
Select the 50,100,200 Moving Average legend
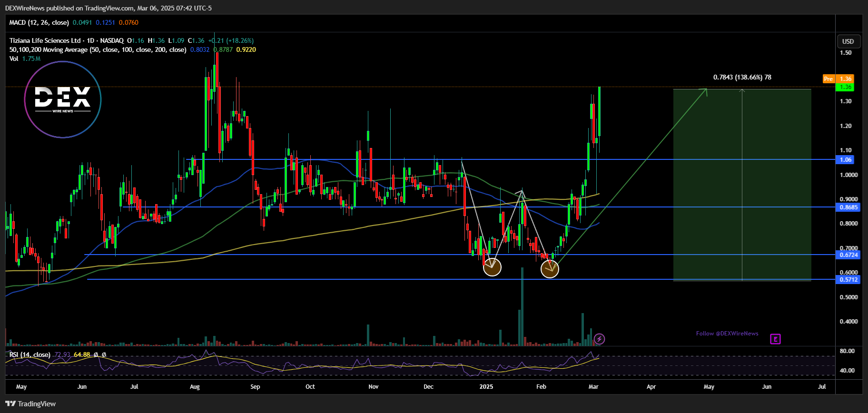click(x=98, y=49)
